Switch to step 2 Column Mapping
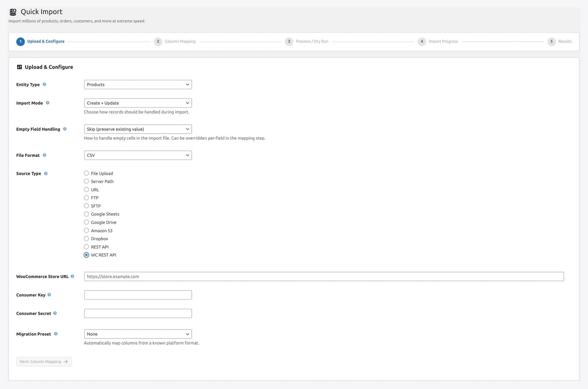The height and width of the screenshot is (389, 588). click(x=175, y=41)
